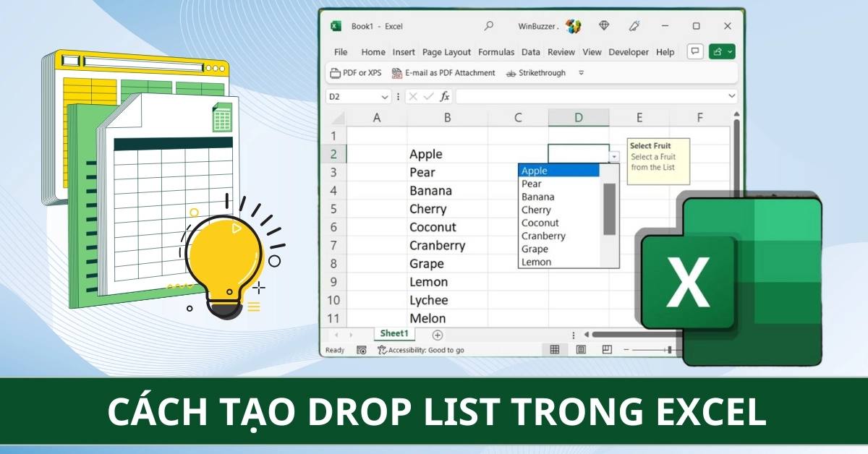The width and height of the screenshot is (868, 454).
Task: Select cell B4 containing Banana
Action: (x=448, y=190)
